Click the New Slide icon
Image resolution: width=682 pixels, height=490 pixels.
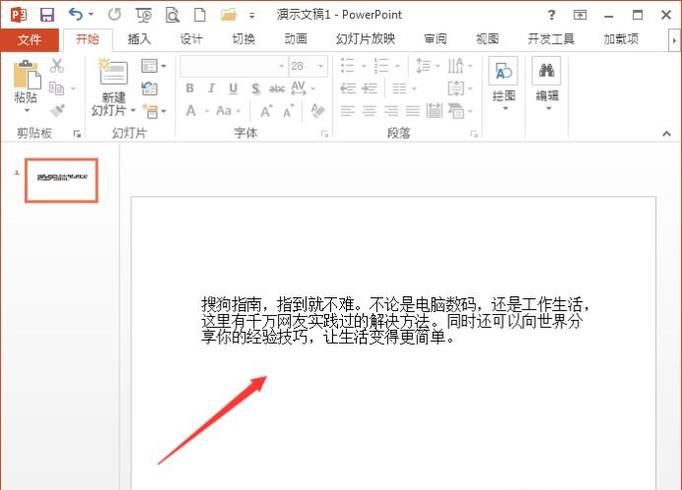coord(114,72)
